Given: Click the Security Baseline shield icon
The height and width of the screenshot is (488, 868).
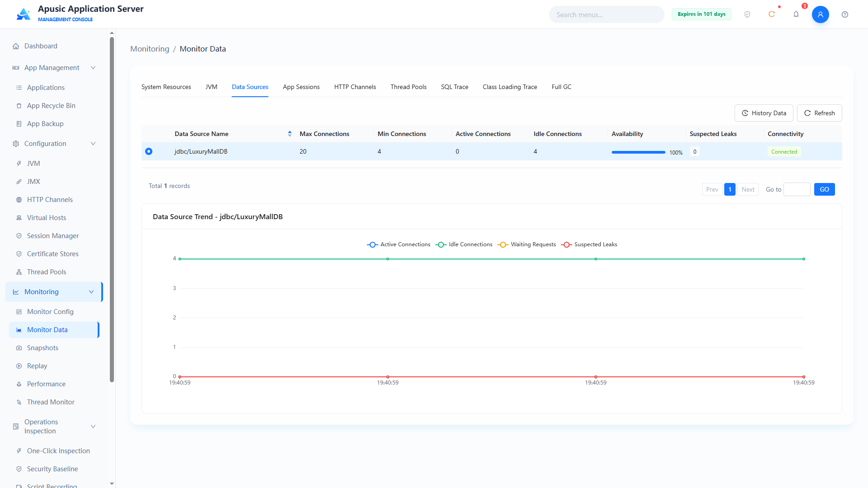Looking at the screenshot, I should 19,469.
